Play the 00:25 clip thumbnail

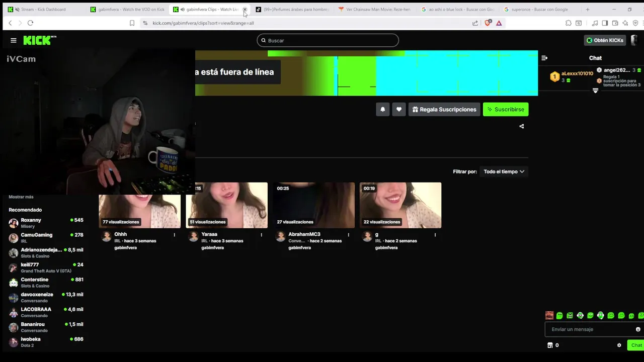tap(314, 206)
